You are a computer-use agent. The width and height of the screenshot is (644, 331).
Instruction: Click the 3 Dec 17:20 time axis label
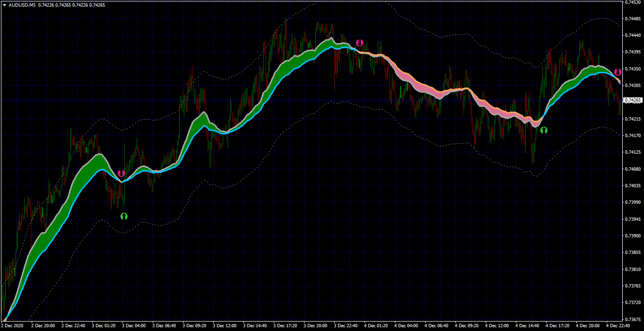tap(286, 326)
